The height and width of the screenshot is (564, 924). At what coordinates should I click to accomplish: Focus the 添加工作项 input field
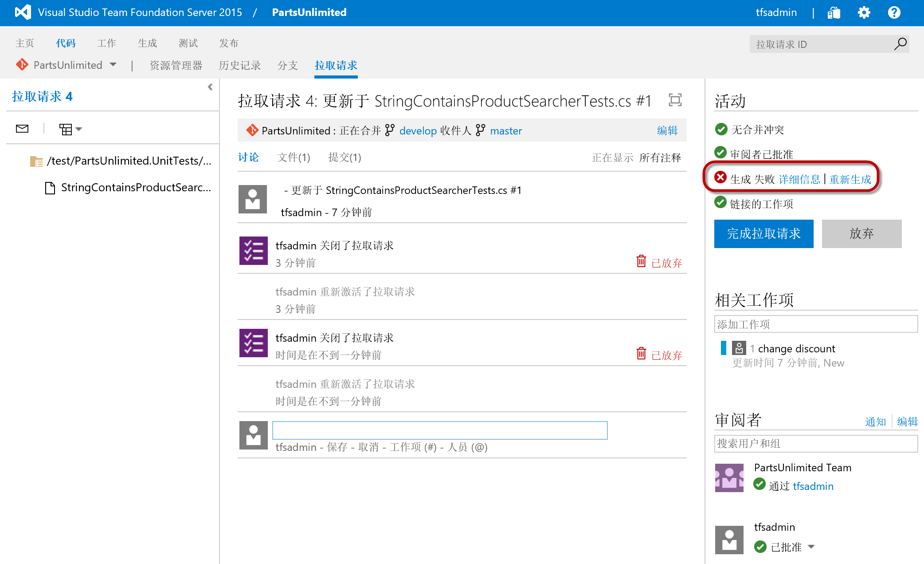tap(816, 324)
